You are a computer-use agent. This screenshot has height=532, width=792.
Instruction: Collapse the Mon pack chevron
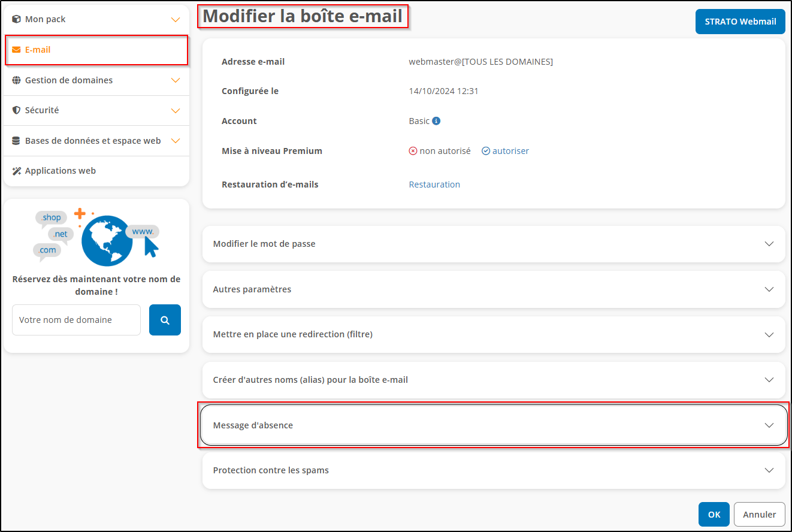[176, 19]
